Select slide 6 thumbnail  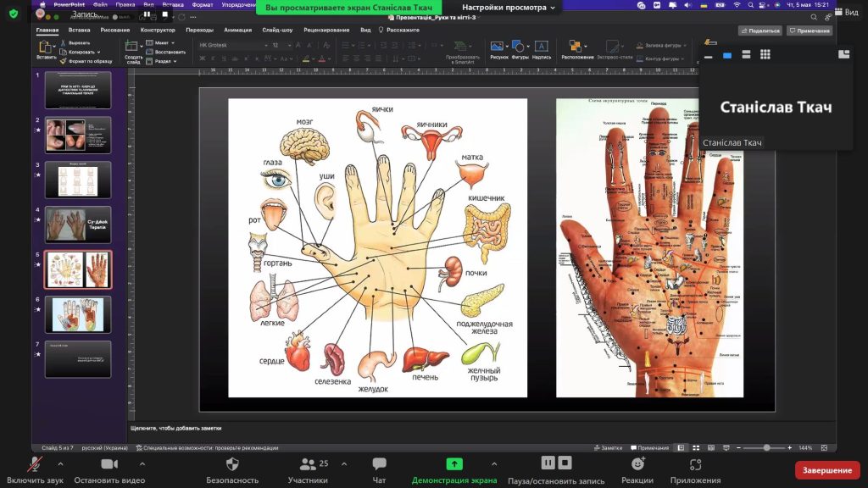(x=77, y=314)
